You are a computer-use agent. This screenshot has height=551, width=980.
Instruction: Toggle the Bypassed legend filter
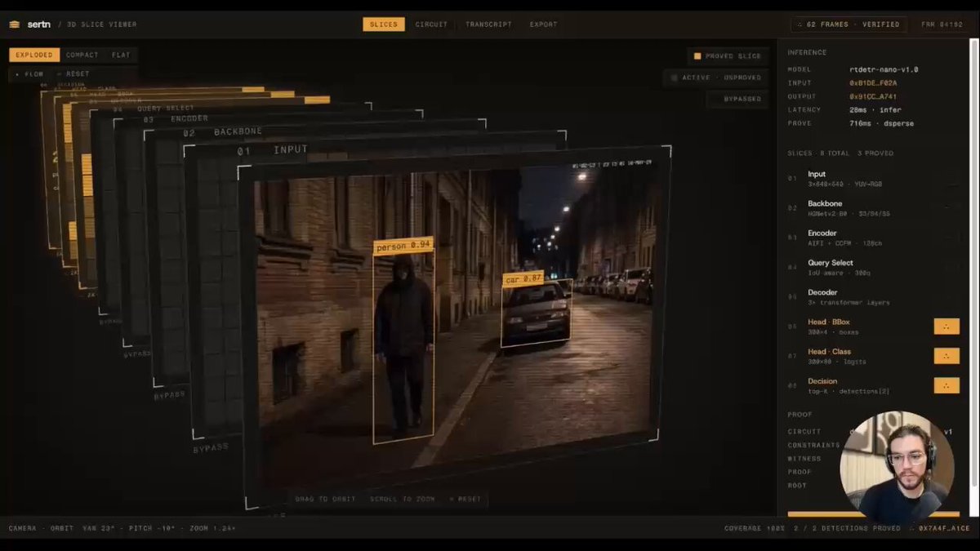(737, 99)
